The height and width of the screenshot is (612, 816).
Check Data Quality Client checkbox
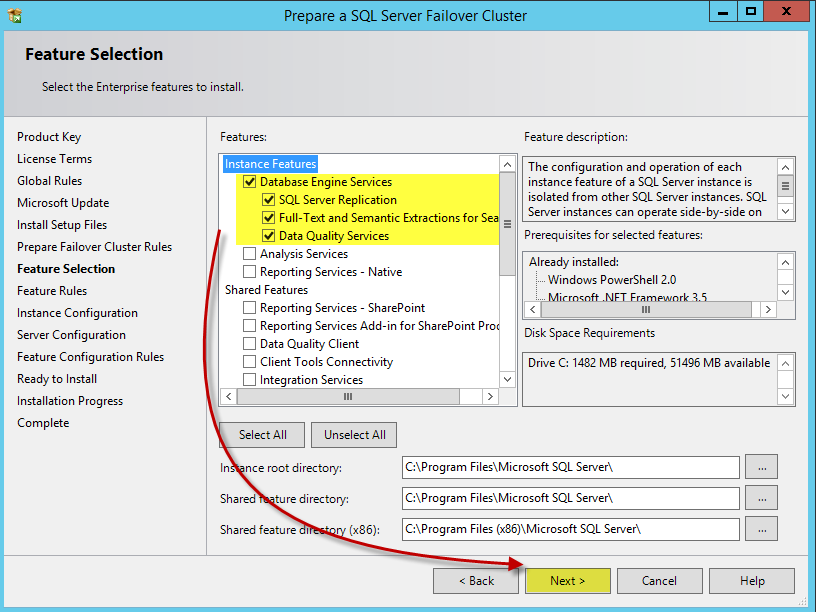pyautogui.click(x=250, y=344)
